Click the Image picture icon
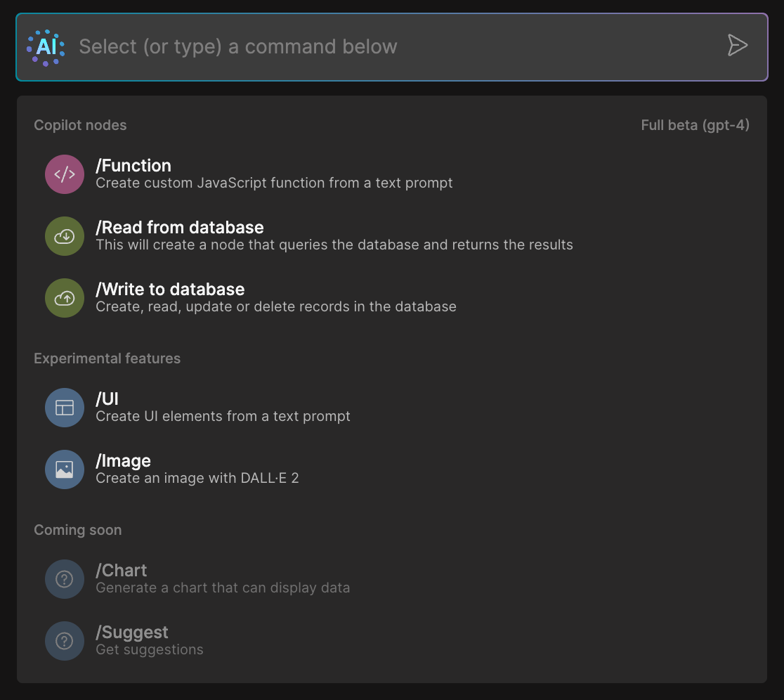The height and width of the screenshot is (700, 784). (65, 469)
